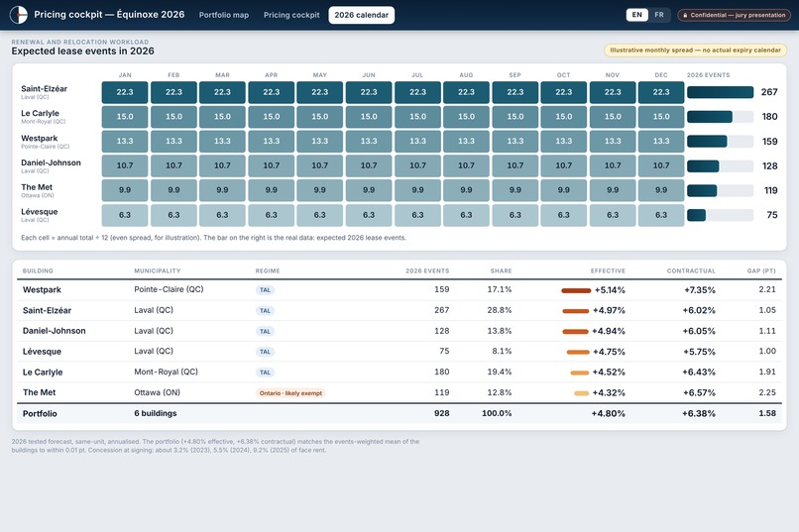Click the Pointe-Claire (QC) municipality cell

tap(169, 289)
